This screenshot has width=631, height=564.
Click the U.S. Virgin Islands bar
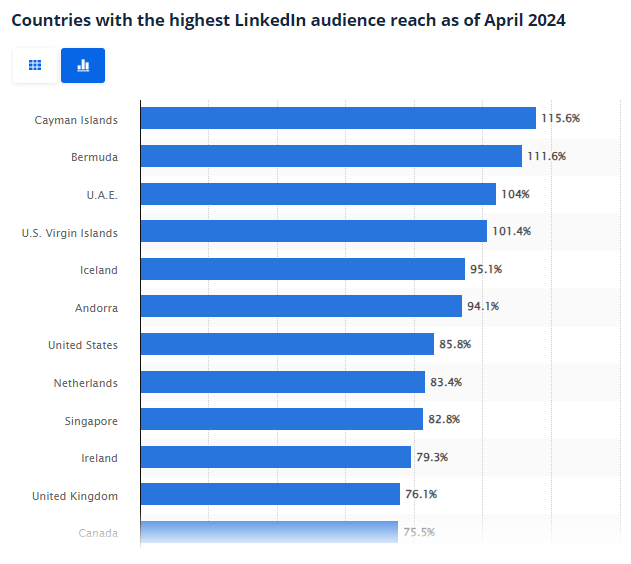[313, 231]
